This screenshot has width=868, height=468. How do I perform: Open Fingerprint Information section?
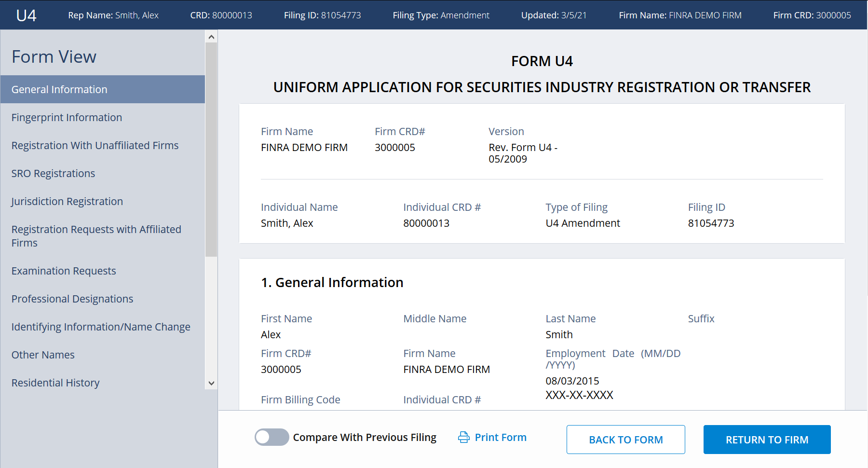(x=67, y=117)
